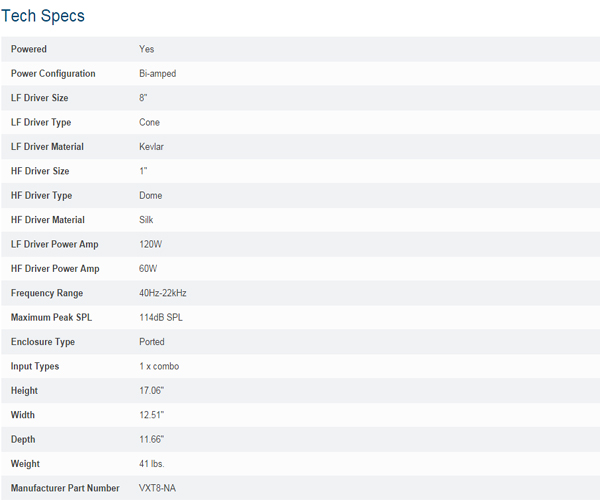Click the Input Types label

(35, 366)
